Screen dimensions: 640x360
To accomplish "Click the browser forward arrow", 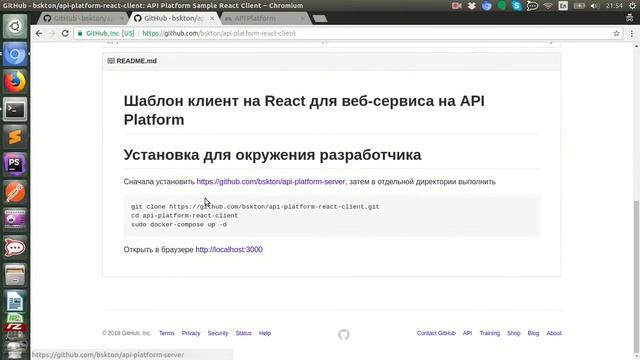I will click(52, 33).
